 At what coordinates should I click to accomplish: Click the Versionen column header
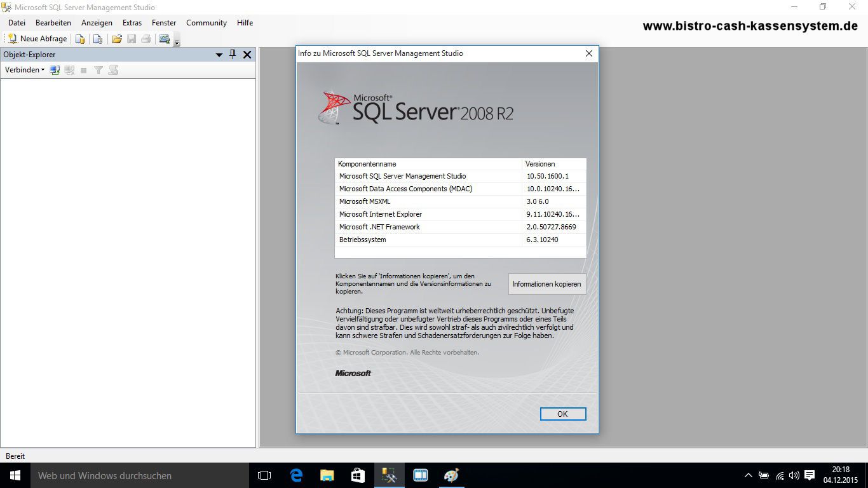coord(554,164)
